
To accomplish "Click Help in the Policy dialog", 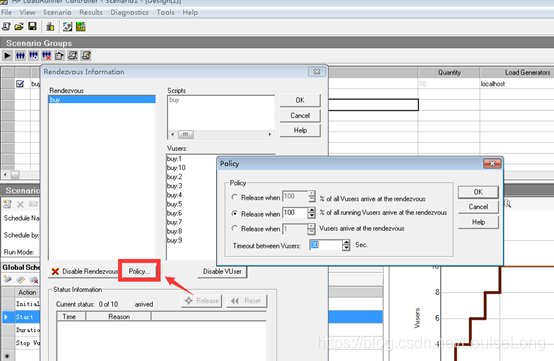I will (478, 222).
